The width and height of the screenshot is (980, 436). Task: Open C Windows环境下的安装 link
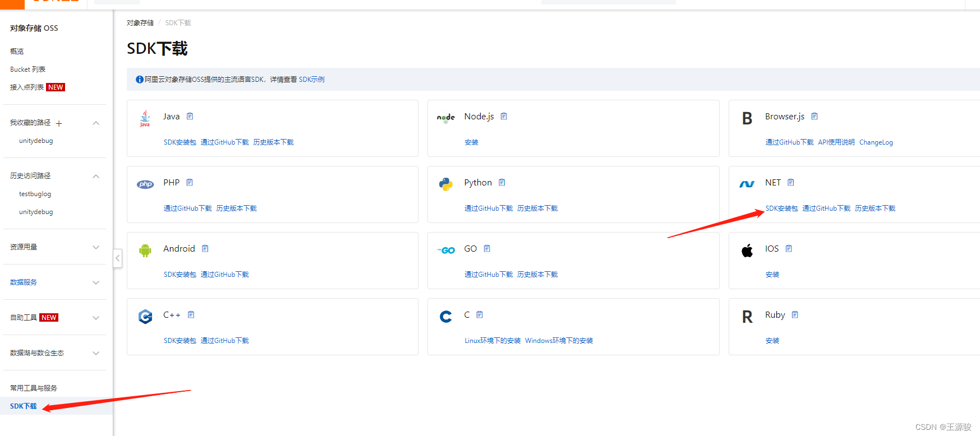pyautogui.click(x=559, y=341)
